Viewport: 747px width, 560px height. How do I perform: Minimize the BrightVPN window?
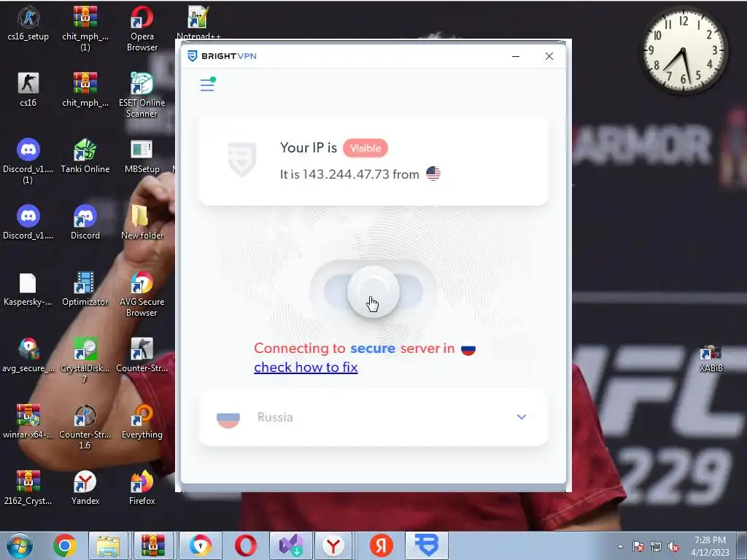click(516, 56)
